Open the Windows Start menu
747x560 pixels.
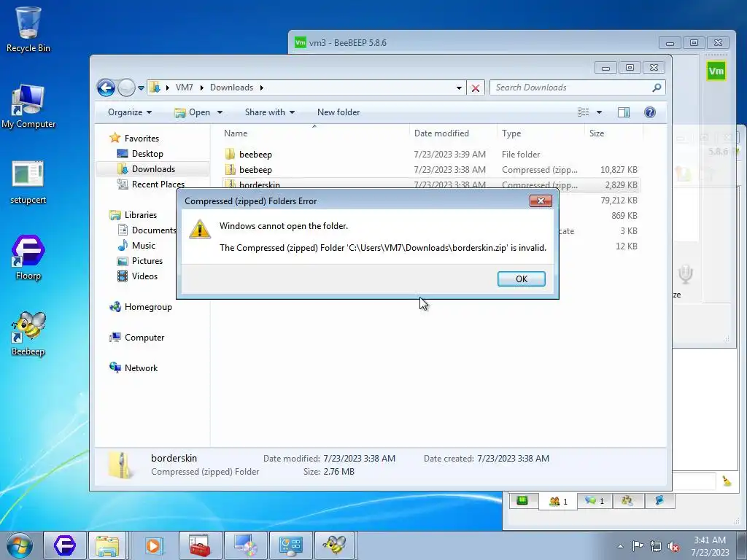click(x=20, y=545)
